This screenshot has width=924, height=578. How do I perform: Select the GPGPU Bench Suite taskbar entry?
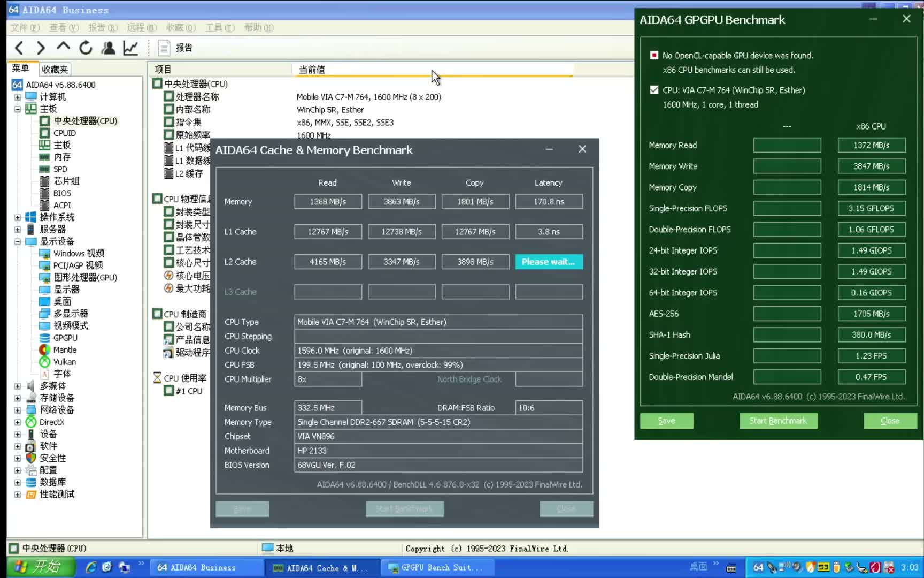click(x=437, y=567)
